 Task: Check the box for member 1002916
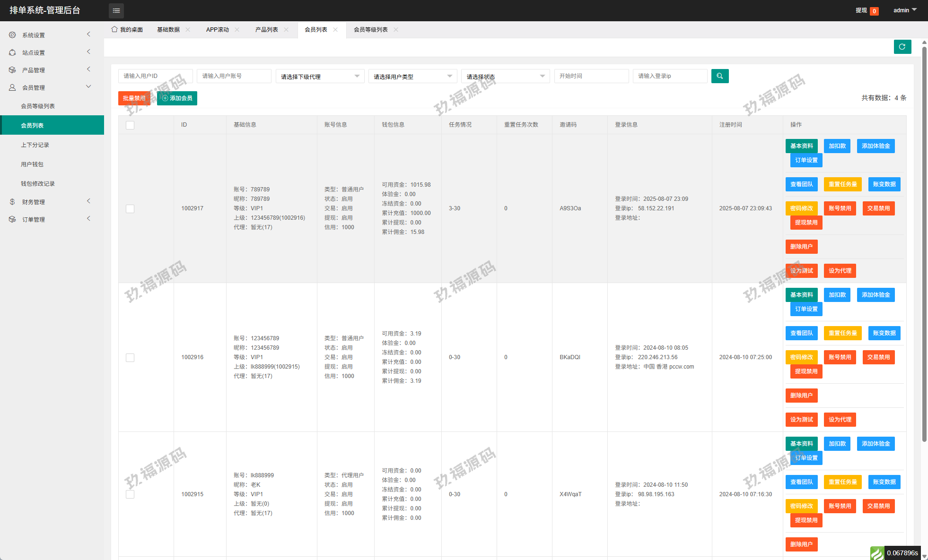click(130, 357)
